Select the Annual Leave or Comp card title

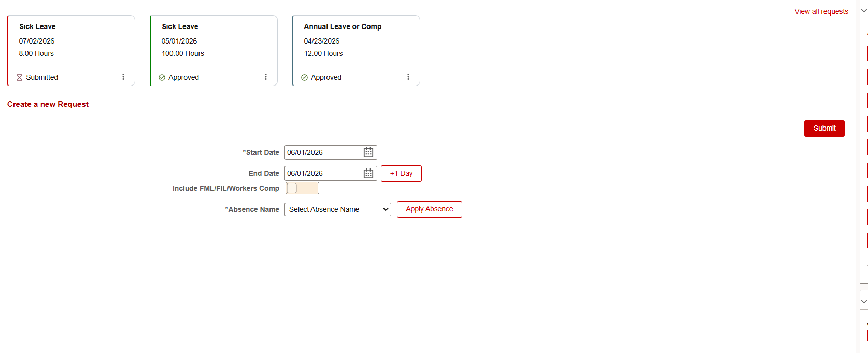(x=343, y=26)
